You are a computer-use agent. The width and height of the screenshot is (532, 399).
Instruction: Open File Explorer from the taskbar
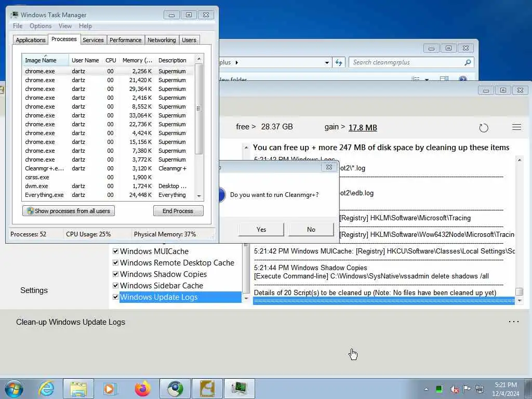coord(78,389)
